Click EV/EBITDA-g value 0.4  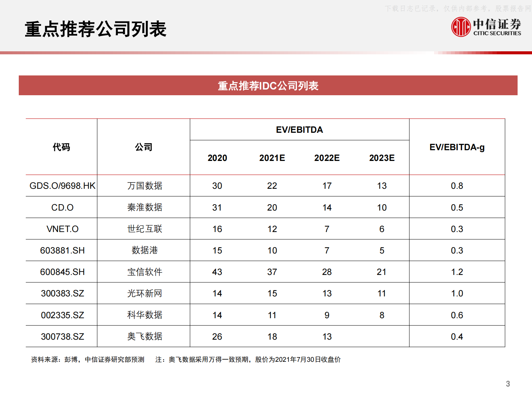pos(457,337)
